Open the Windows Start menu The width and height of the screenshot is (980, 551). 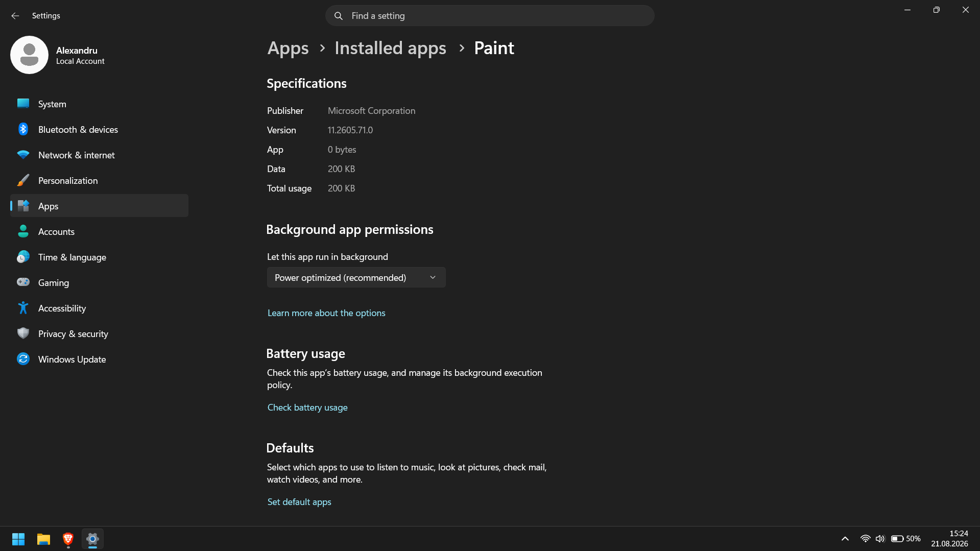tap(18, 539)
